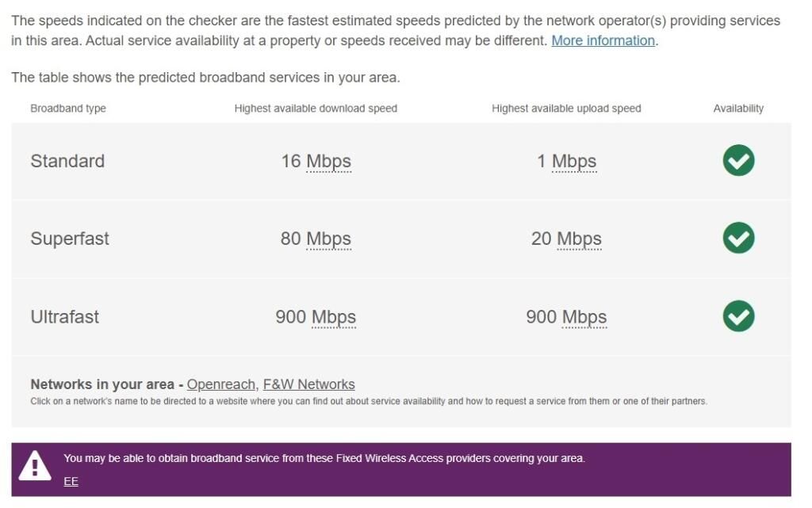Click the Broadband type column header

pos(68,109)
